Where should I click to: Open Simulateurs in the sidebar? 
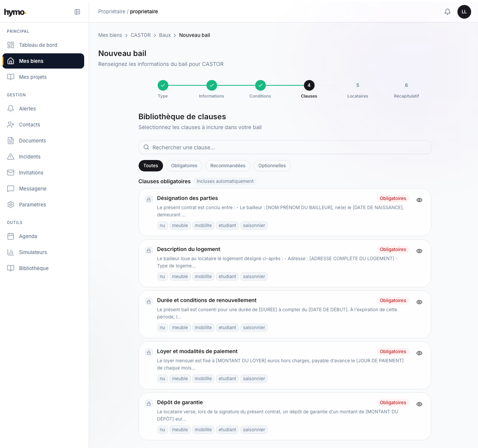[x=33, y=252]
